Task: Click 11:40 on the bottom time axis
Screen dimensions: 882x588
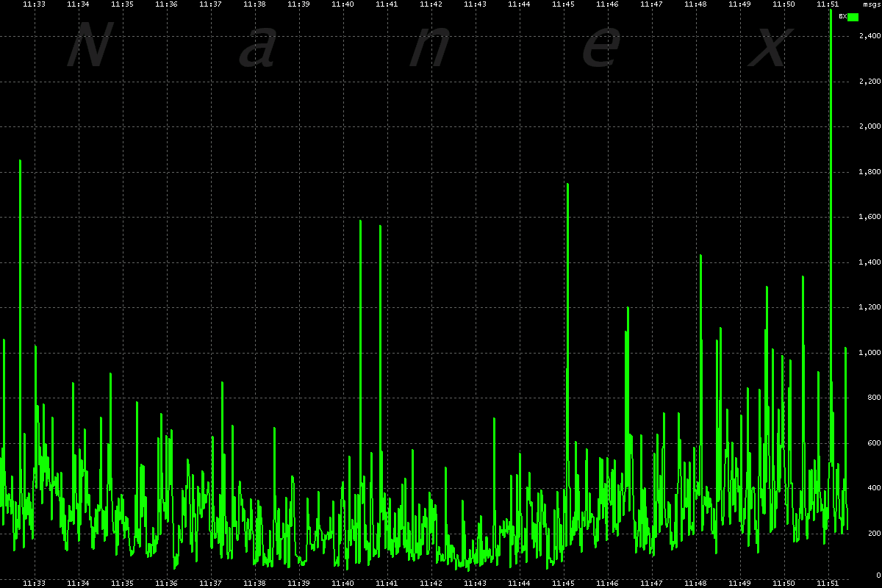Action: click(343, 583)
